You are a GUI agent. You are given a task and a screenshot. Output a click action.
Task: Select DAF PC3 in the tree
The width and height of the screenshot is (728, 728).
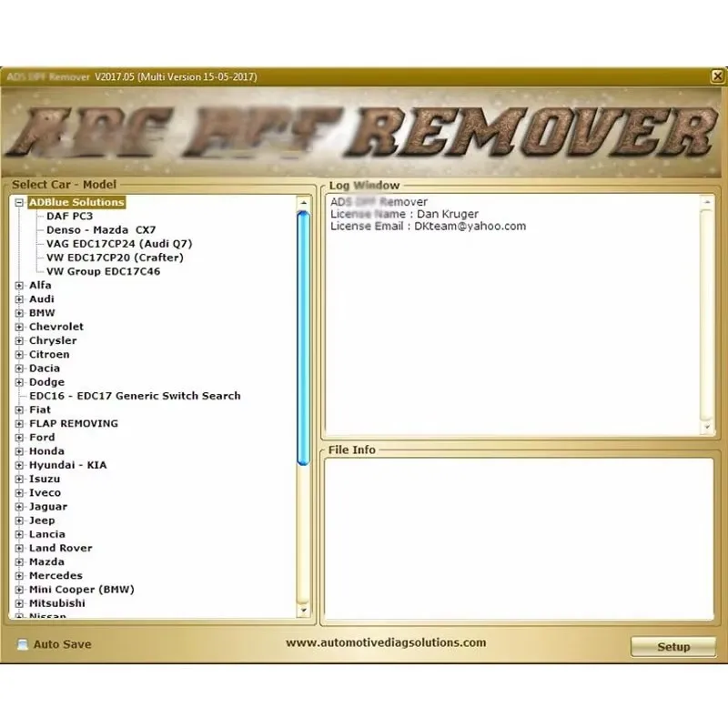pyautogui.click(x=70, y=217)
